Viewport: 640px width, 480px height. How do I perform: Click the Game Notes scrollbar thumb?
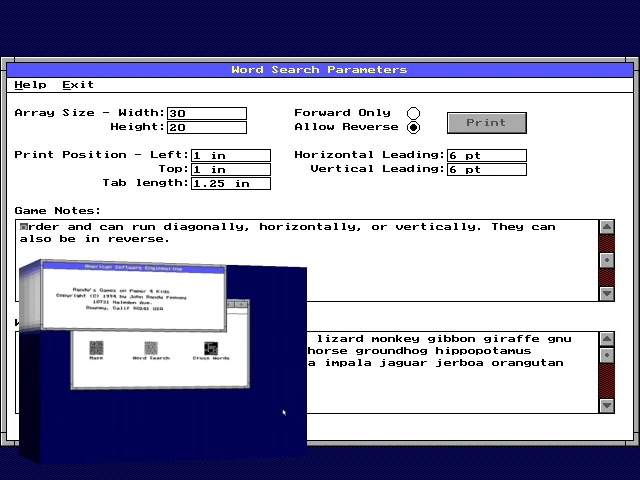[607, 260]
